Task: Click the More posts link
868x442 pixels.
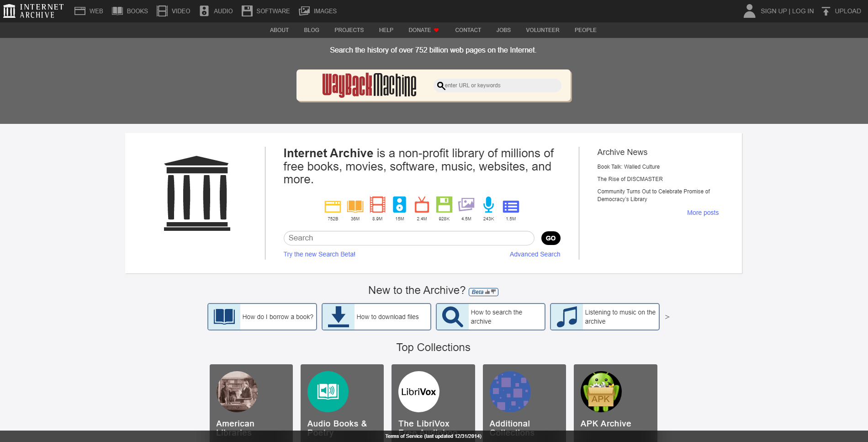Action: click(703, 213)
